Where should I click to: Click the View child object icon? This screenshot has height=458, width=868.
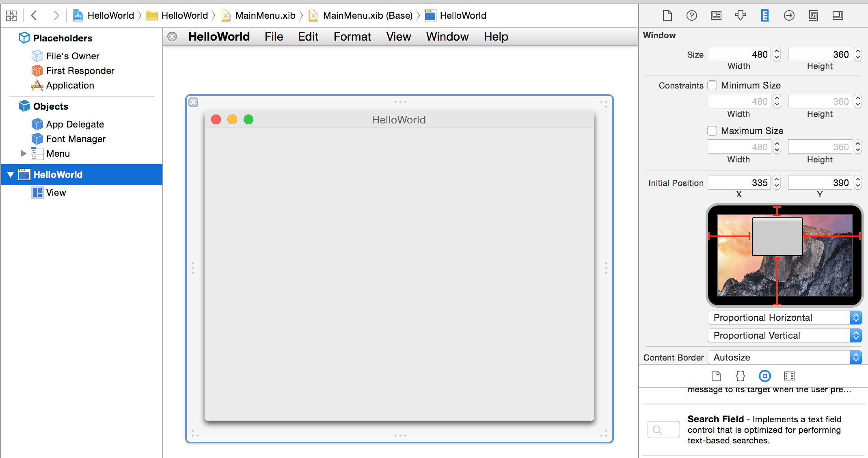coord(37,192)
